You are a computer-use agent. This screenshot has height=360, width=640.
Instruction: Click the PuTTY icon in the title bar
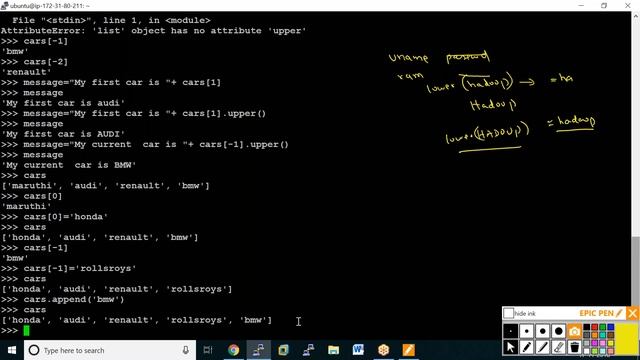click(4, 5)
